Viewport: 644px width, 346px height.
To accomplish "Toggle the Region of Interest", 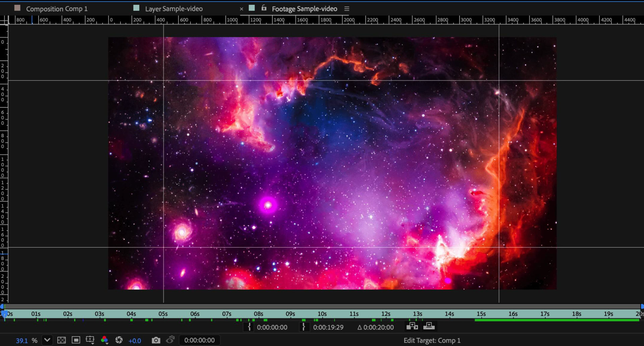I will [x=76, y=340].
